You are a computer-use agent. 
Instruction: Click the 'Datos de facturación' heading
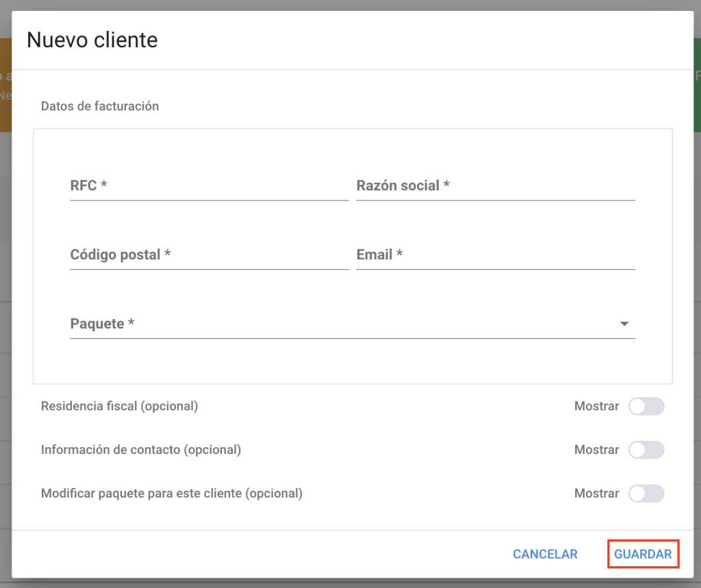pos(100,106)
